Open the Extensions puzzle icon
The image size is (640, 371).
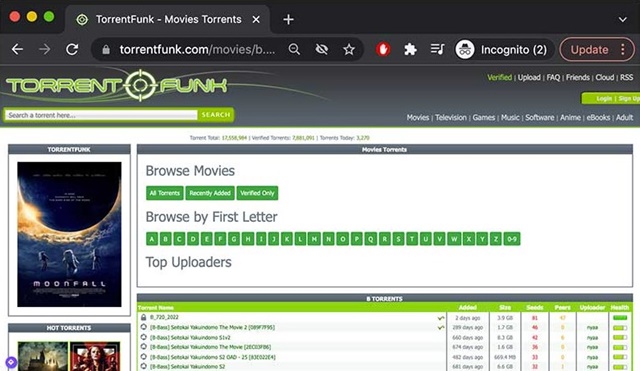(x=410, y=50)
